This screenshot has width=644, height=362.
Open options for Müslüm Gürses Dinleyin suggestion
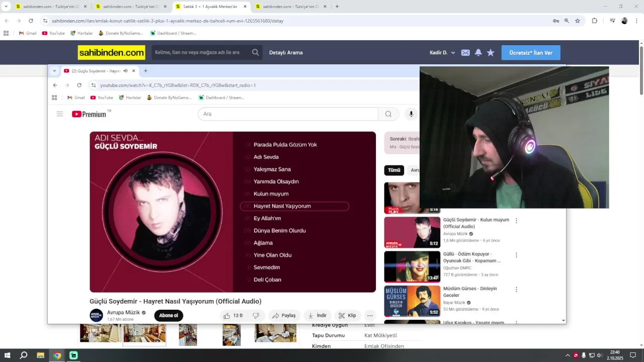click(x=516, y=290)
